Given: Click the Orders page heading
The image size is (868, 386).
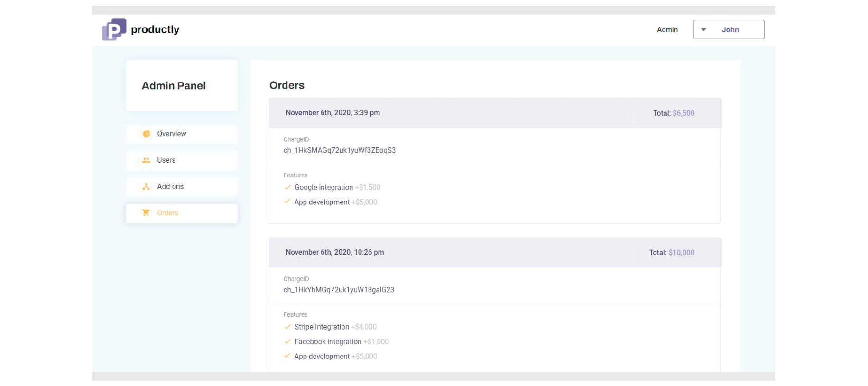Looking at the screenshot, I should [287, 85].
